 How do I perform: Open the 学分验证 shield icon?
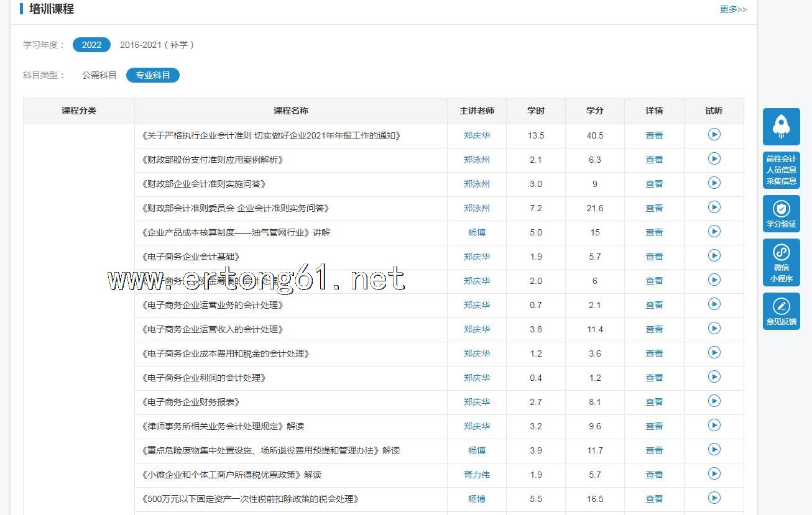click(781, 214)
